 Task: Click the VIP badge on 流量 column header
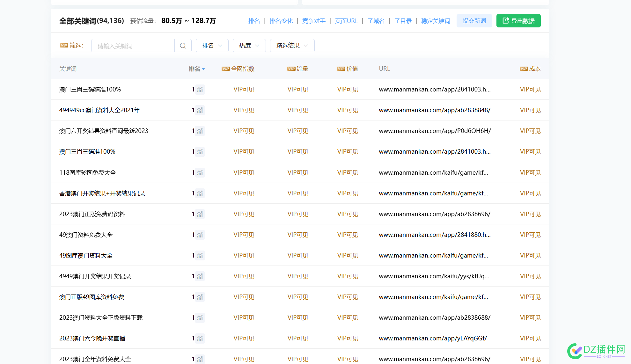[291, 69]
